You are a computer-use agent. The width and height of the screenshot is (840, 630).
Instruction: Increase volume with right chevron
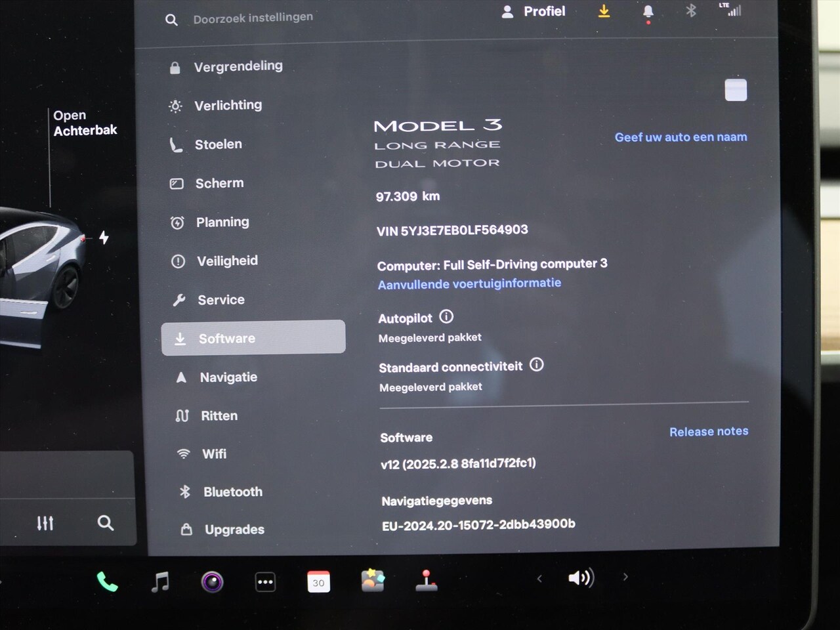tap(625, 577)
